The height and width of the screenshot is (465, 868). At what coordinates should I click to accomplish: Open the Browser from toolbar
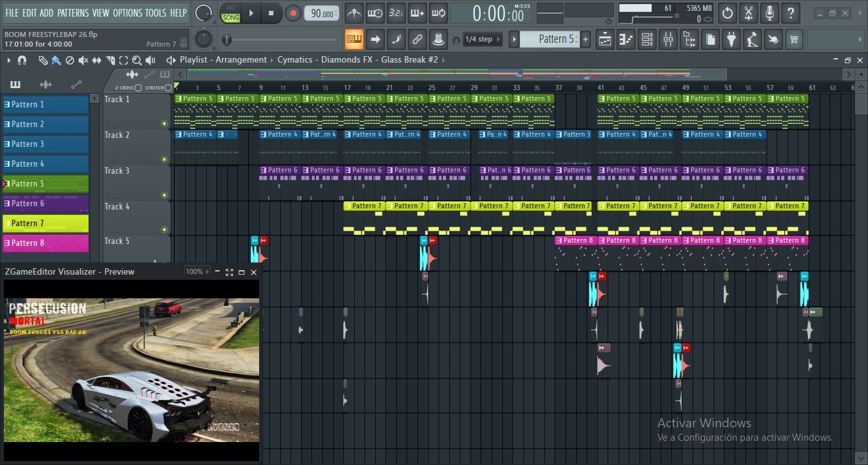coord(689,40)
